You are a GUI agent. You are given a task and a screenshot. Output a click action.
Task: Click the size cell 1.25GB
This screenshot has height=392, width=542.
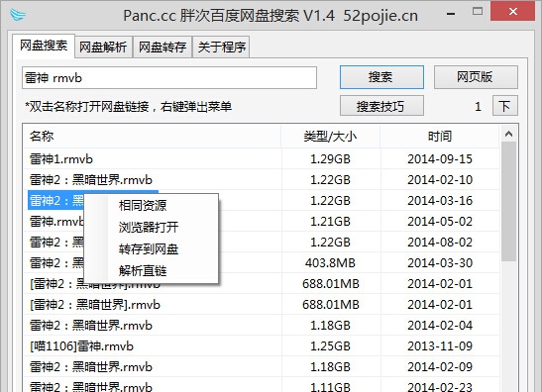point(331,346)
